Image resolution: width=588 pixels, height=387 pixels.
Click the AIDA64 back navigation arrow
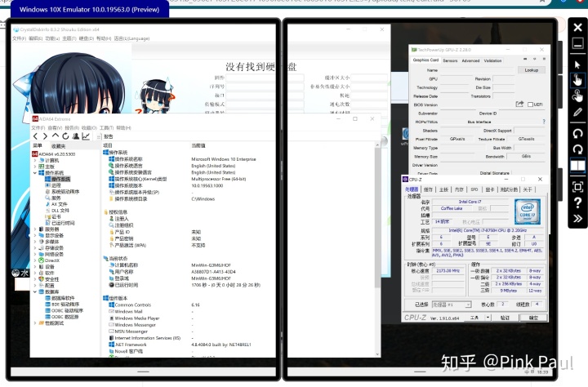[36, 136]
